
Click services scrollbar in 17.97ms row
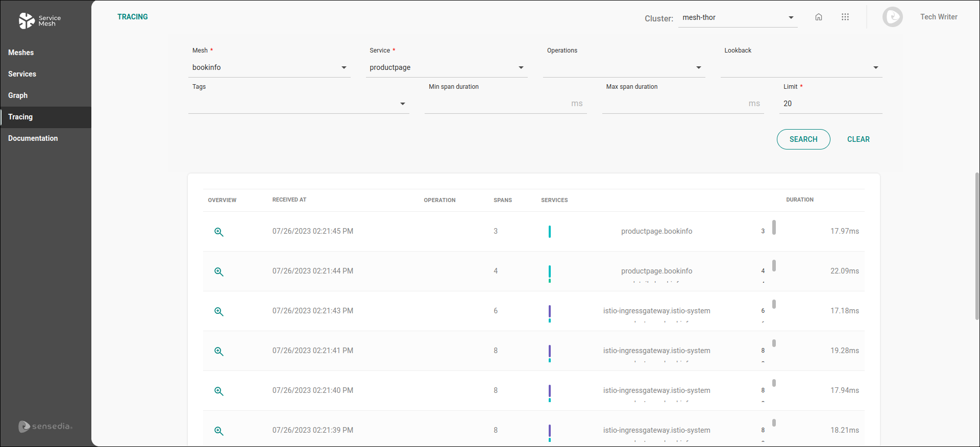point(774,227)
